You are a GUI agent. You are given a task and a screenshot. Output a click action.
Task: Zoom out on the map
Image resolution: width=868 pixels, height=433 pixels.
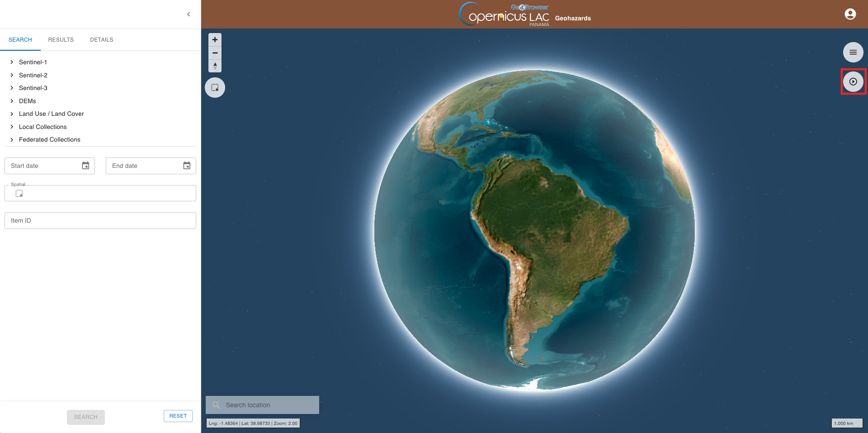(215, 53)
